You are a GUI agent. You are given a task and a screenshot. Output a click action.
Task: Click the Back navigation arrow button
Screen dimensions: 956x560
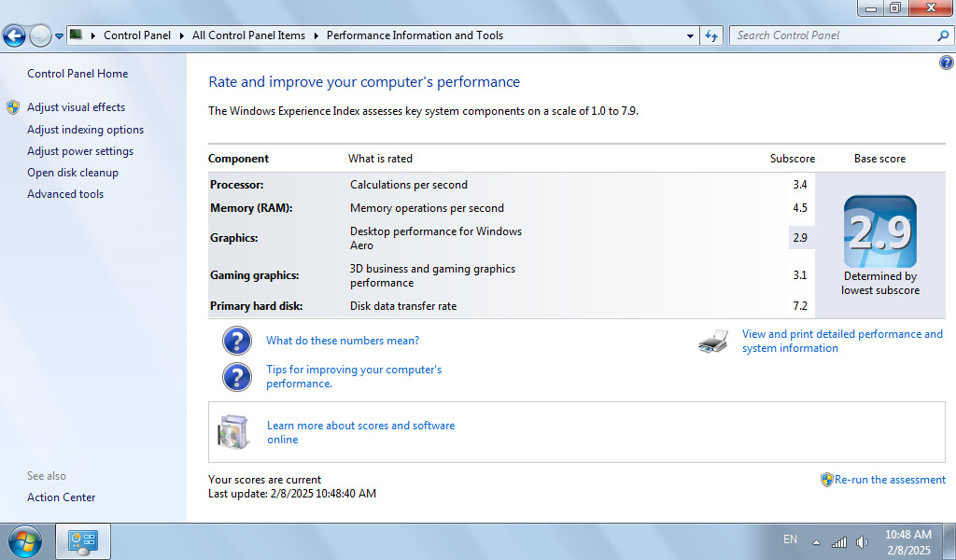pyautogui.click(x=15, y=36)
